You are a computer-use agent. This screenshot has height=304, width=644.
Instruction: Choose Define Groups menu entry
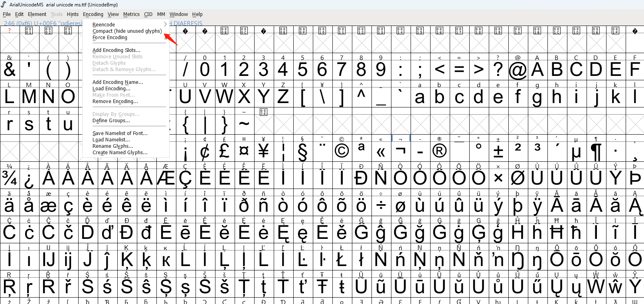(111, 120)
